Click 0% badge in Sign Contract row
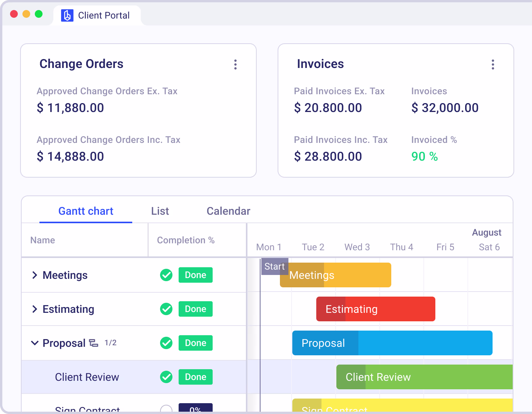 point(196,408)
